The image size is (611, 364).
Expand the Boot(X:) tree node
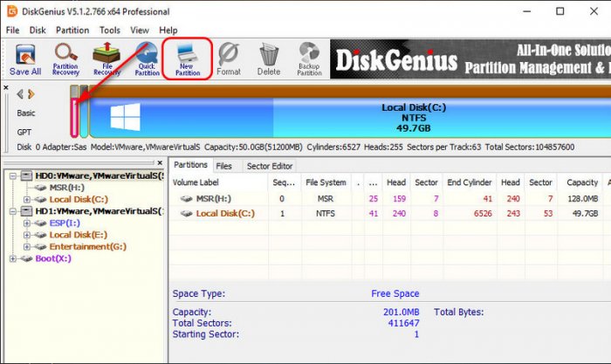click(x=13, y=258)
